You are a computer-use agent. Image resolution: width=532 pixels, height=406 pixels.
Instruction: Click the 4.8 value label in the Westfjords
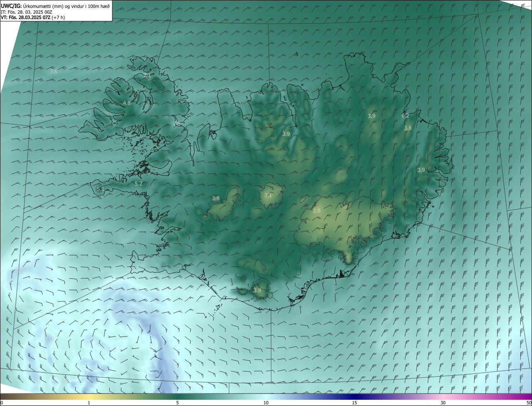pos(127,103)
